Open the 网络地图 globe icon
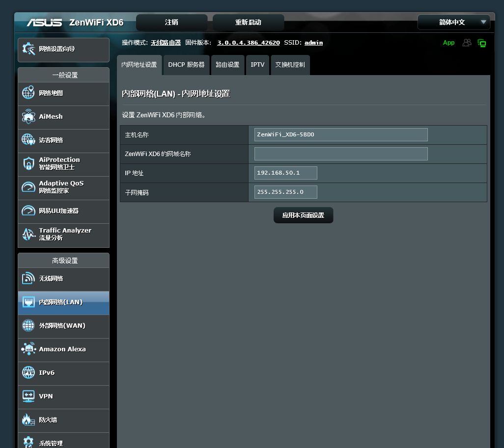504x448 pixels. pyautogui.click(x=28, y=93)
